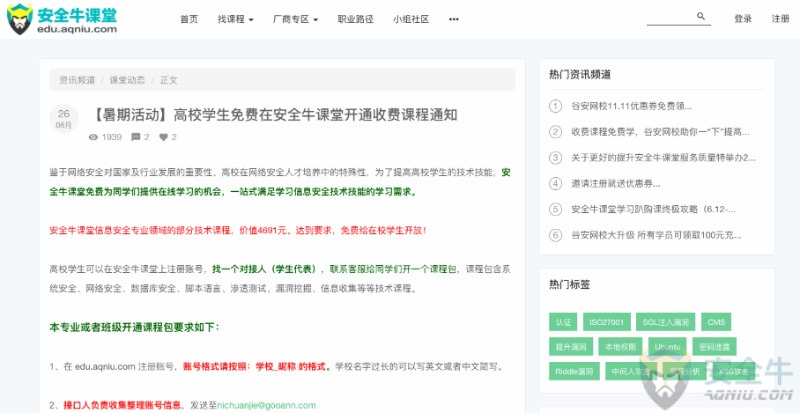Screen dimensions: 800x413
Task: Open the ••• more menu
Action: coord(454,19)
